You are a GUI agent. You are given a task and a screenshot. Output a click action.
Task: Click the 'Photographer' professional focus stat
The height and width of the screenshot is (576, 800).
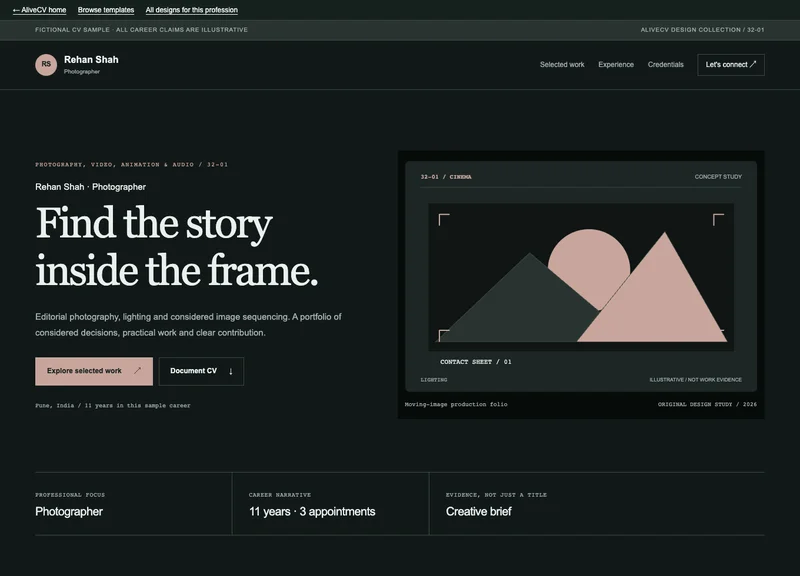(69, 512)
